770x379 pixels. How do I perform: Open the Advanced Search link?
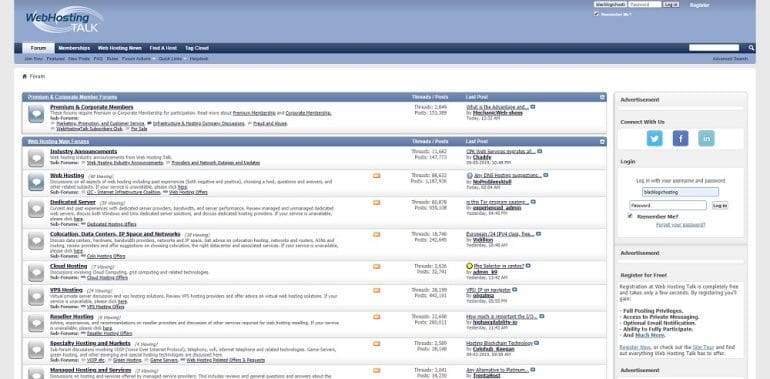pyautogui.click(x=730, y=59)
